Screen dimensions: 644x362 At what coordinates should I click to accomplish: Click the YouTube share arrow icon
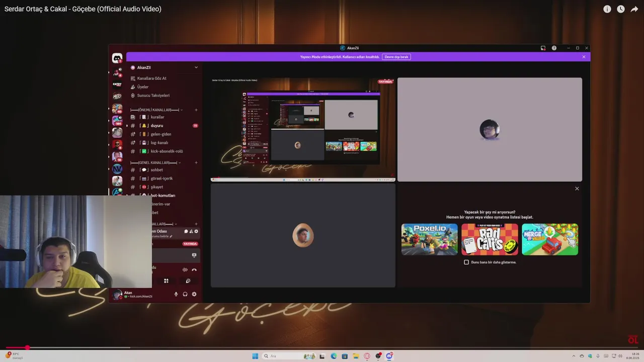click(634, 9)
